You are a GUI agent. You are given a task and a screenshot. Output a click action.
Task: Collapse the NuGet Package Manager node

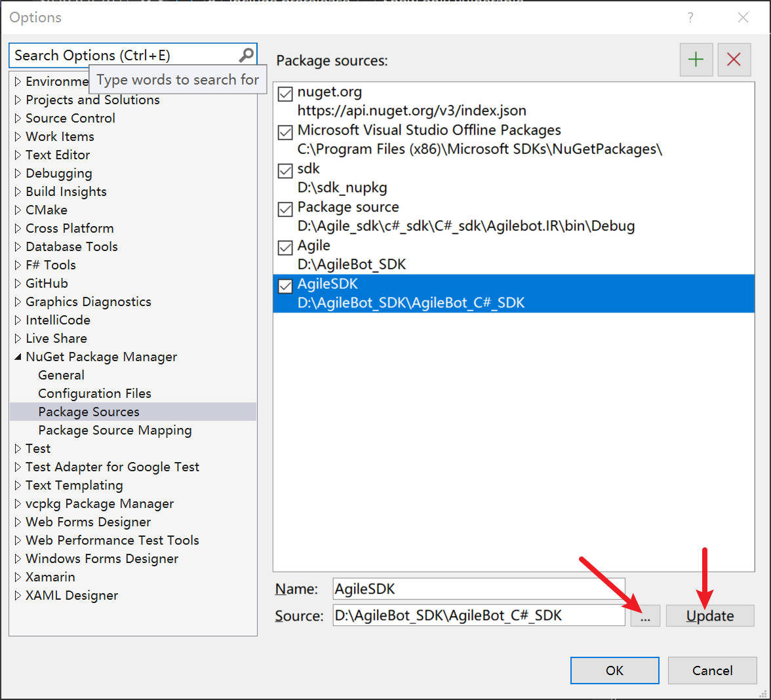18,357
